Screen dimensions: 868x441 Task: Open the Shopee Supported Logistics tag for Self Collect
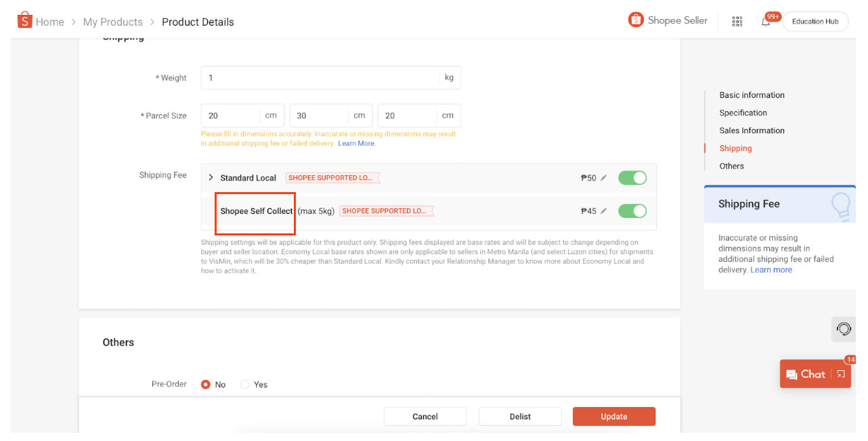[x=386, y=210]
